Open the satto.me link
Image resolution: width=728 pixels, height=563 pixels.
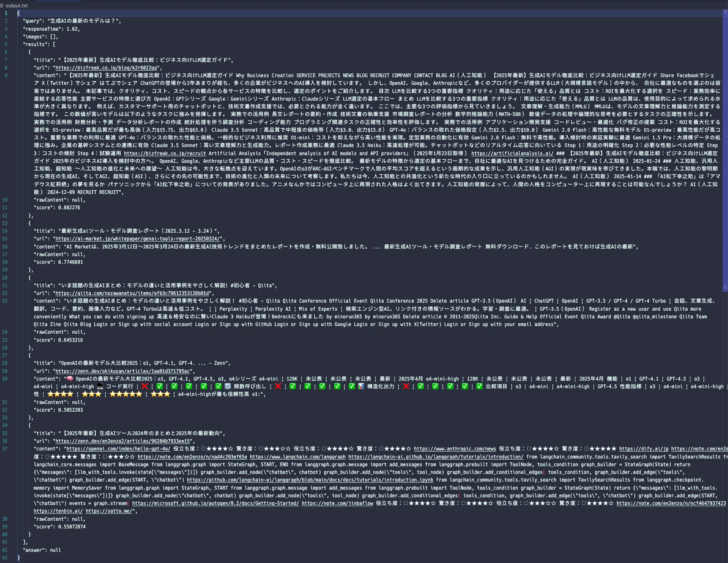[109, 511]
